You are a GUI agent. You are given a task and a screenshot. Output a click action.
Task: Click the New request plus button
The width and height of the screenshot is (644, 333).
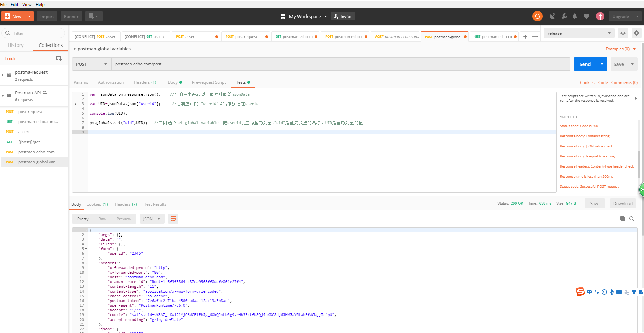[13, 16]
